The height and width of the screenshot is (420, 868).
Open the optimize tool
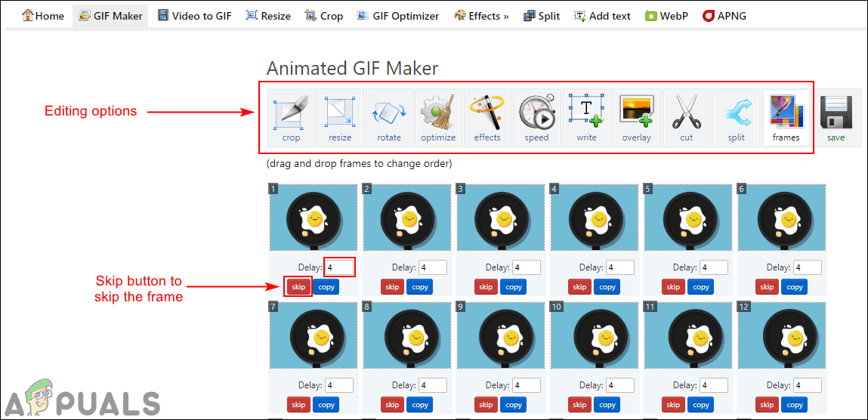point(438,118)
